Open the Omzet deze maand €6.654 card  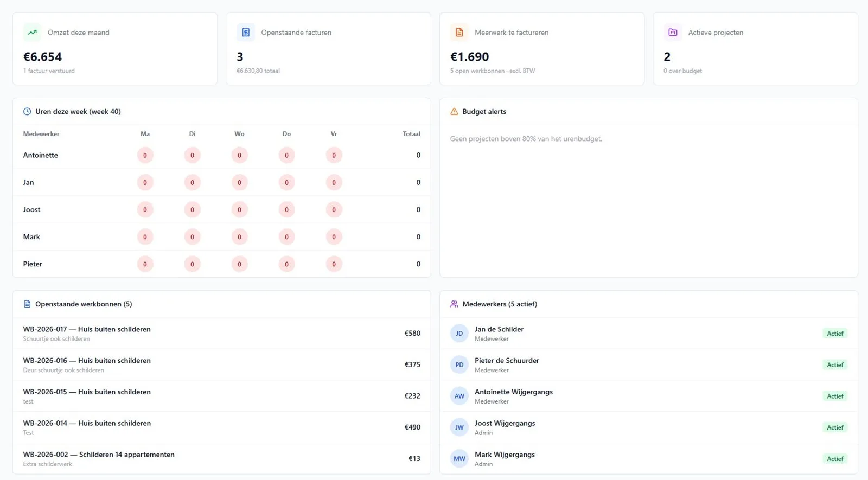click(115, 49)
